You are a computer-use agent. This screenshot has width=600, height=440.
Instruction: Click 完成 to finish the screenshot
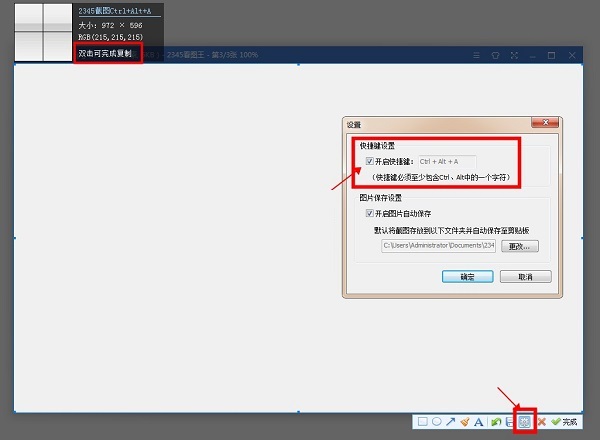(x=563, y=423)
